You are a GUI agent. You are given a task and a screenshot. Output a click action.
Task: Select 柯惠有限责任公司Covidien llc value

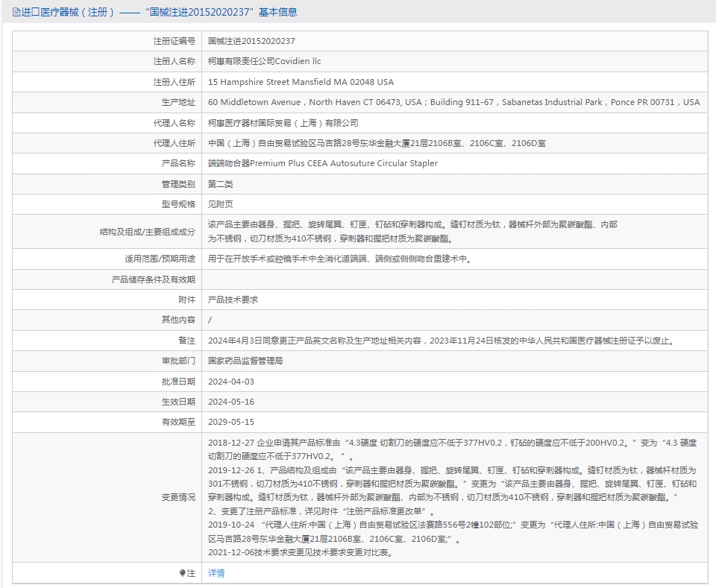pyautogui.click(x=264, y=61)
